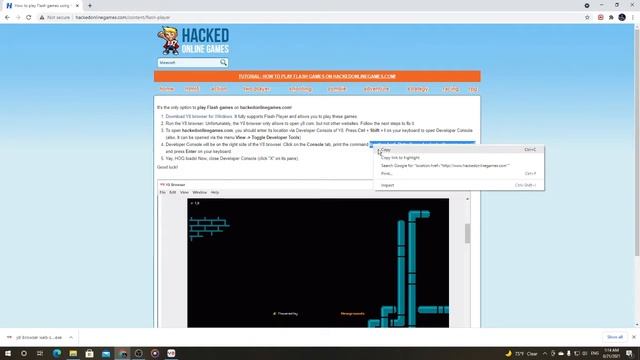
Task: Open Mail app from taskbar
Action: tap(106, 353)
